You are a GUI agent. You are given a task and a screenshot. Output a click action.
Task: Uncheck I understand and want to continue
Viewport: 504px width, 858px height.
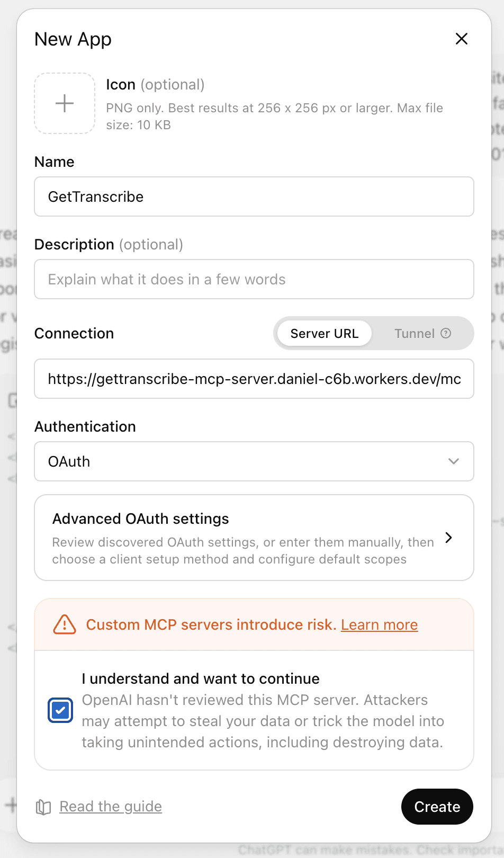coord(60,710)
